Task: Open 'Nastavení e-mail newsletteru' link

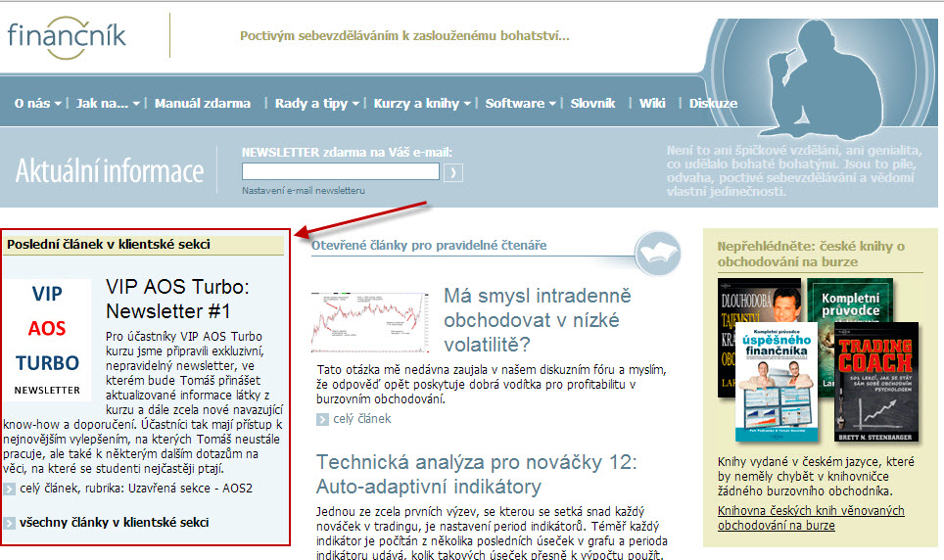Action: pos(304,190)
